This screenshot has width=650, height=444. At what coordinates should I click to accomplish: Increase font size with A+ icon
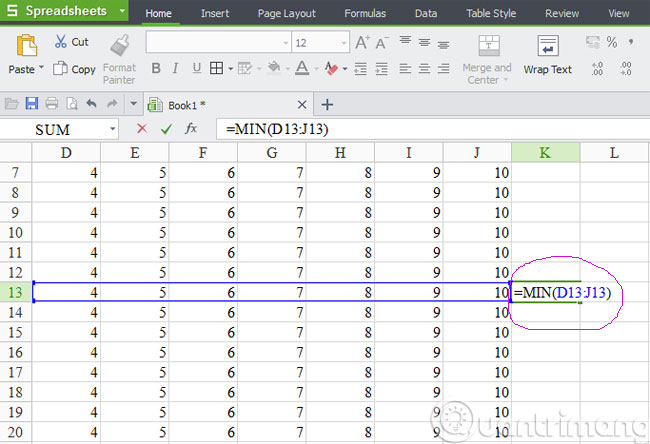click(362, 42)
